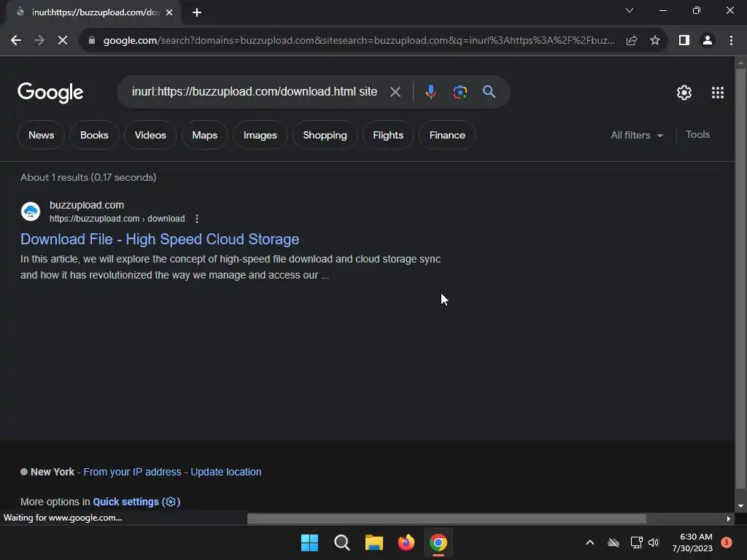747x560 pixels.
Task: Open the volume control in tray
Action: [654, 542]
